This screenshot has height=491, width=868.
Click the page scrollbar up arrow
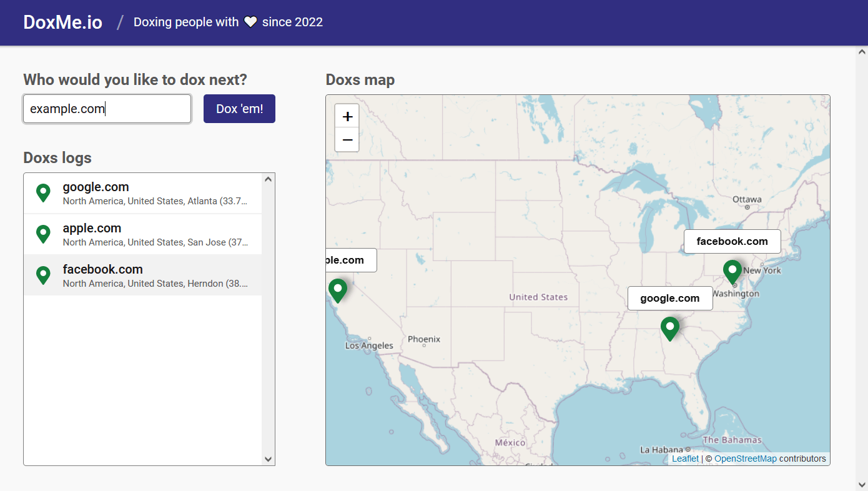(862, 52)
